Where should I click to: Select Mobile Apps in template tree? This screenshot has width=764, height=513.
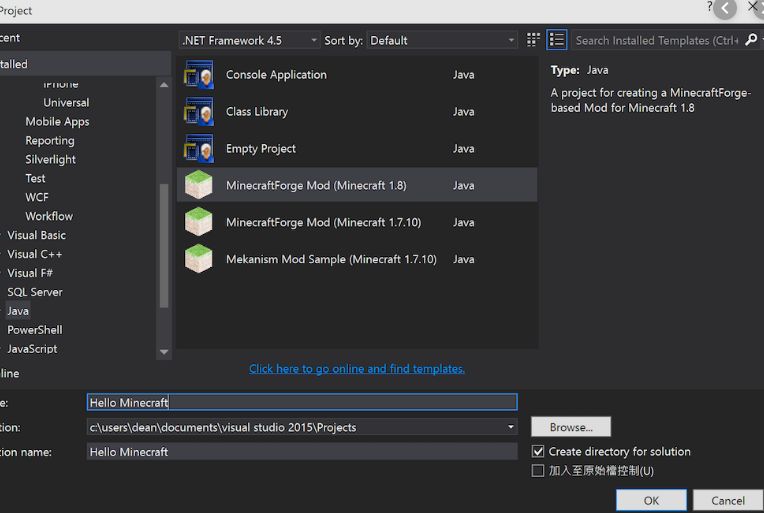pyautogui.click(x=57, y=122)
